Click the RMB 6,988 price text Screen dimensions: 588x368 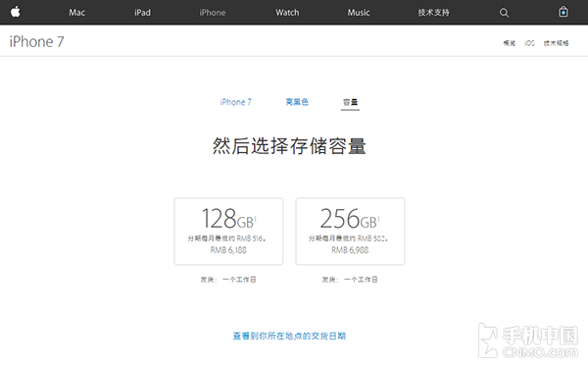pyautogui.click(x=350, y=250)
